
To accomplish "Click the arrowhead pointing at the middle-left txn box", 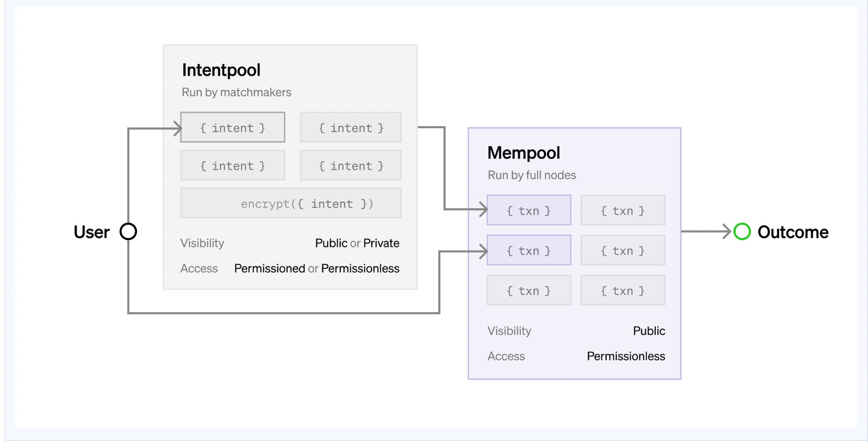I will coord(483,251).
